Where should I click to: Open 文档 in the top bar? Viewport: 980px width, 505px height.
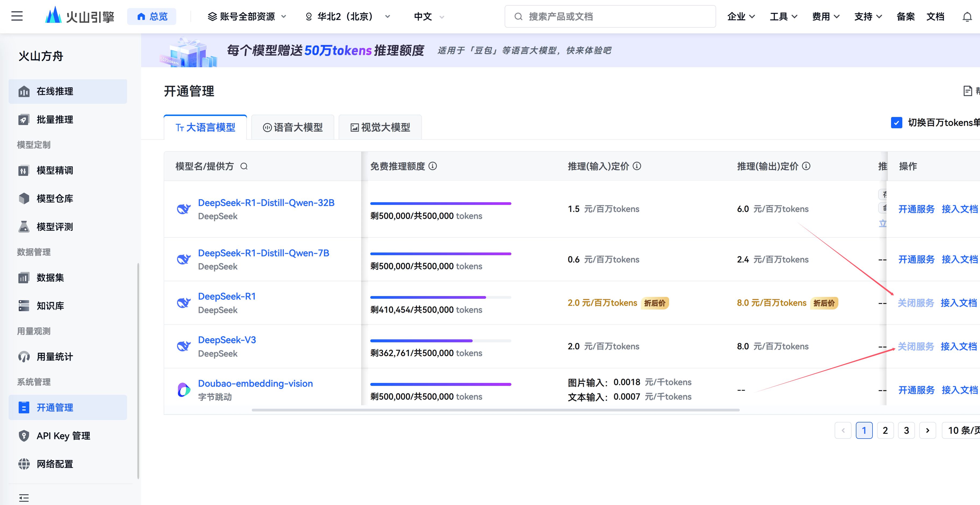pyautogui.click(x=935, y=16)
